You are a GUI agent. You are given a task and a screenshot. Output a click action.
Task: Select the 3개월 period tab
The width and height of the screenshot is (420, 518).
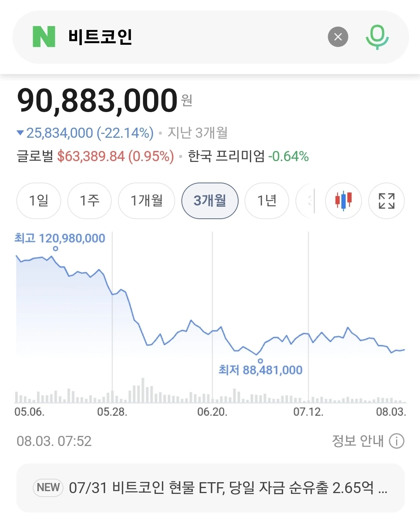pyautogui.click(x=210, y=201)
